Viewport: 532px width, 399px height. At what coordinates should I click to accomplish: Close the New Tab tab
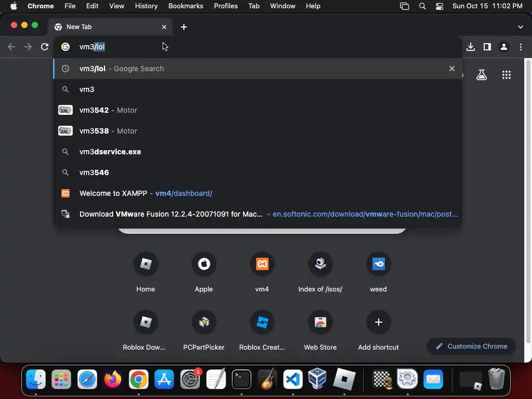164,27
